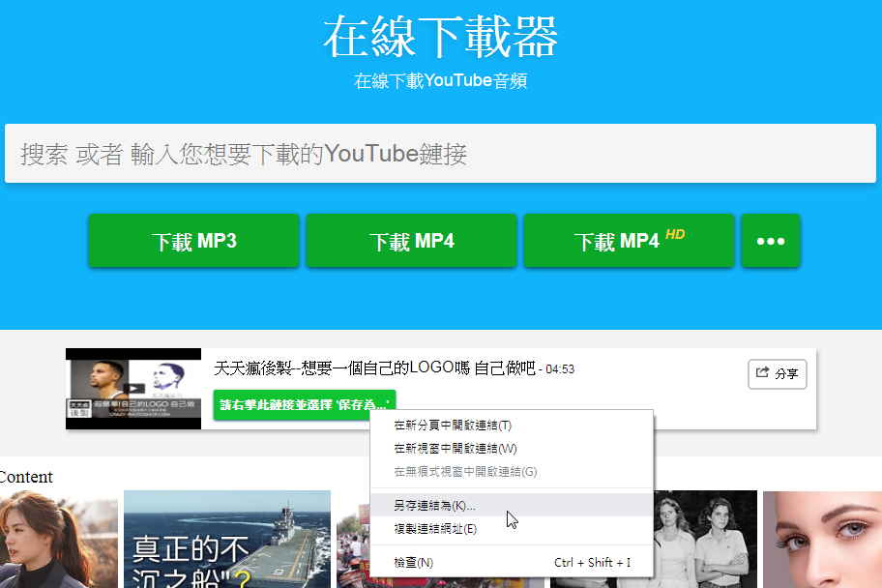Click the green right-click save-as download link

coord(305,404)
